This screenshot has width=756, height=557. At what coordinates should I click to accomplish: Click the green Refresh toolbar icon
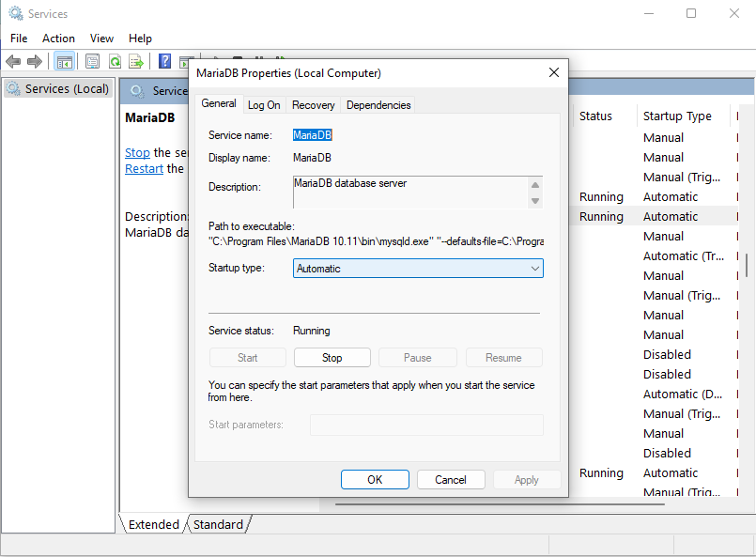pos(115,61)
